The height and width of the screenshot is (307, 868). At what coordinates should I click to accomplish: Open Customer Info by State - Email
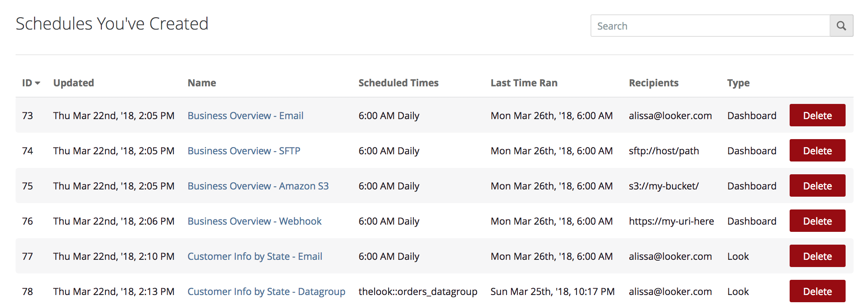point(255,256)
